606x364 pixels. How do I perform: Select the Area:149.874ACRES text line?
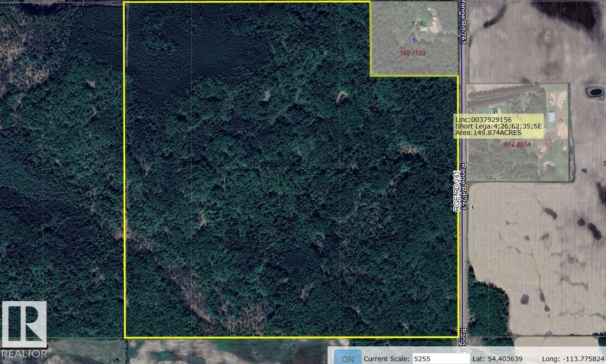[x=489, y=133]
